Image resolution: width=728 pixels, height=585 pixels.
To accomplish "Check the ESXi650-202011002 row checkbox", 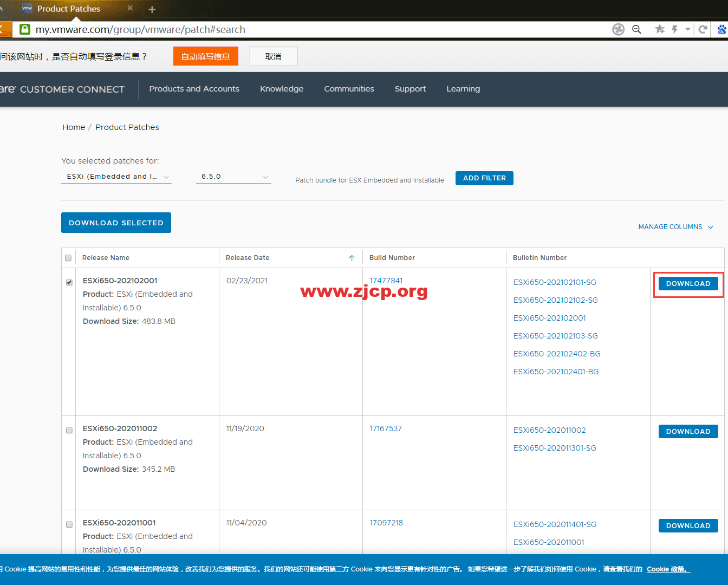I will [x=69, y=430].
